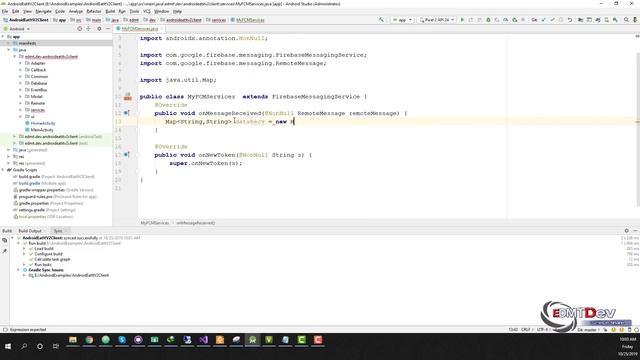Click the Git commit checkmark icon

click(552, 20)
